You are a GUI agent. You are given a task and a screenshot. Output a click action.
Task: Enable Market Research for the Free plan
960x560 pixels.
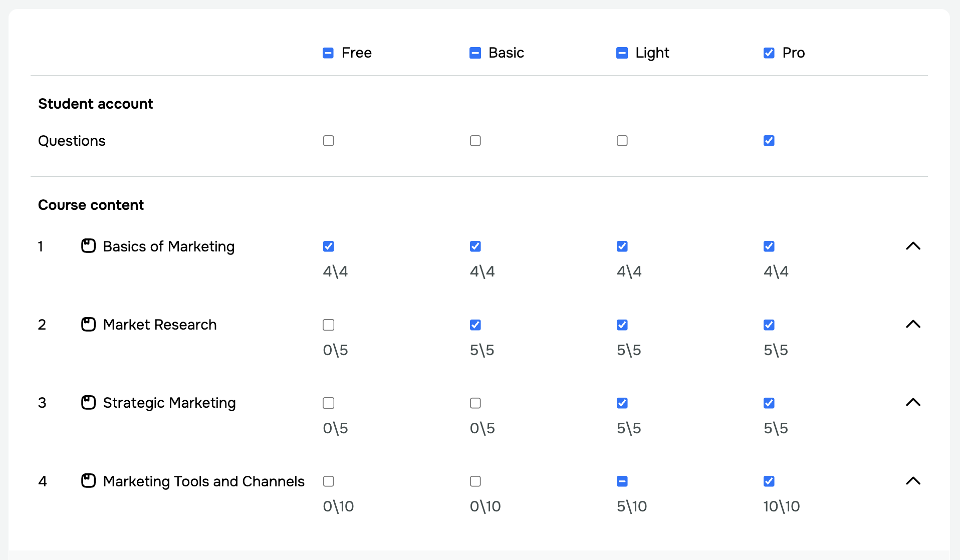tap(328, 325)
